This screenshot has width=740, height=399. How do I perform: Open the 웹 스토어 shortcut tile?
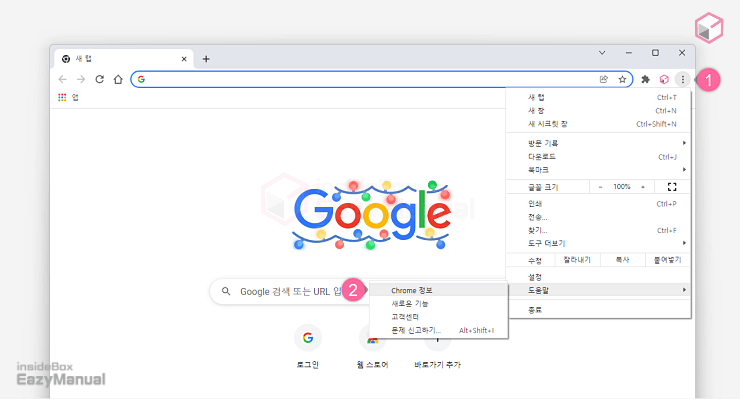(x=372, y=348)
